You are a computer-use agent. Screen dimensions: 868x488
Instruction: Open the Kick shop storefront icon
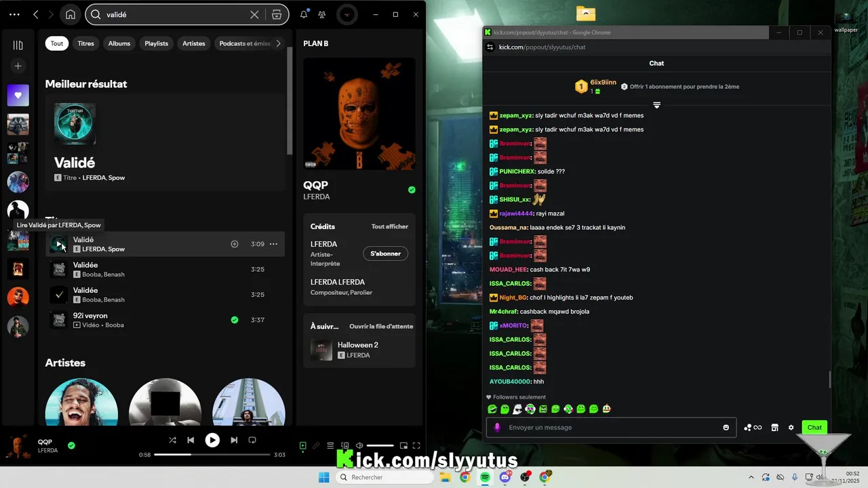point(775,428)
